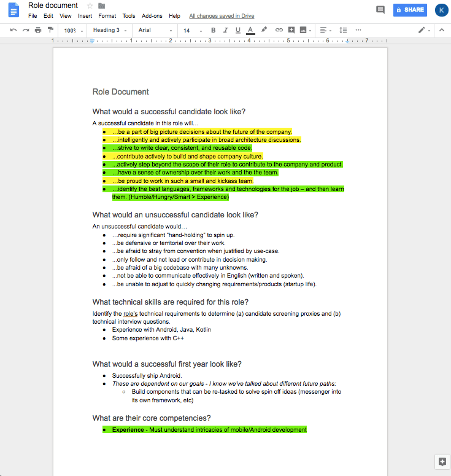Click the Add comment icon
451x476 pixels.
tap(291, 29)
